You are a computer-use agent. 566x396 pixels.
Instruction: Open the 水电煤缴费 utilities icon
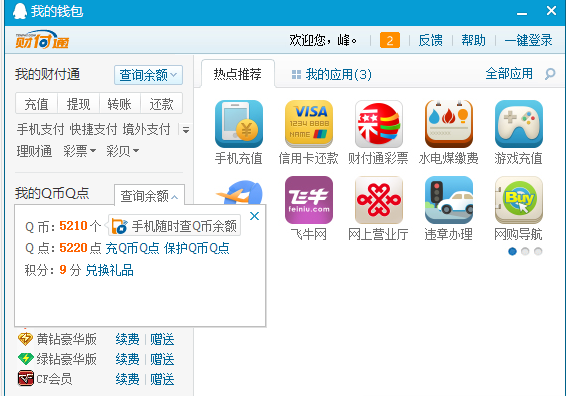click(x=449, y=124)
